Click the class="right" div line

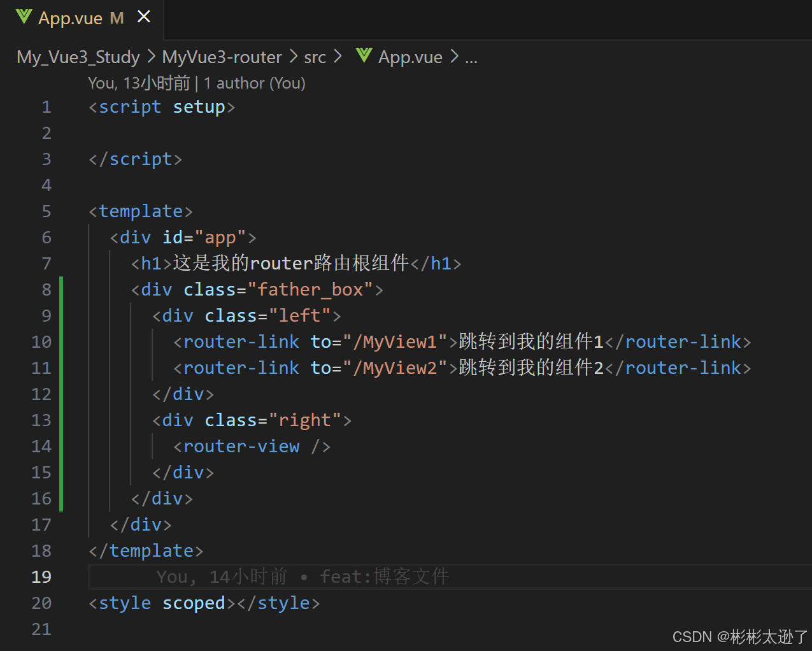252,420
